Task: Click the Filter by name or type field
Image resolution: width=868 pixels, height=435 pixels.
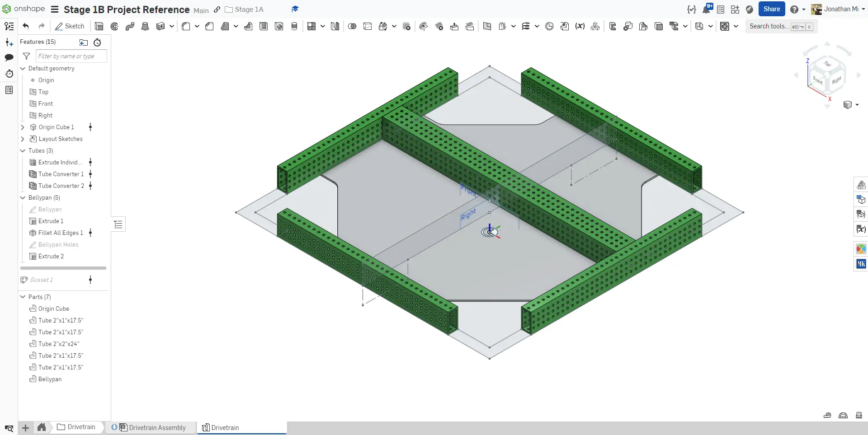Action: [x=71, y=56]
